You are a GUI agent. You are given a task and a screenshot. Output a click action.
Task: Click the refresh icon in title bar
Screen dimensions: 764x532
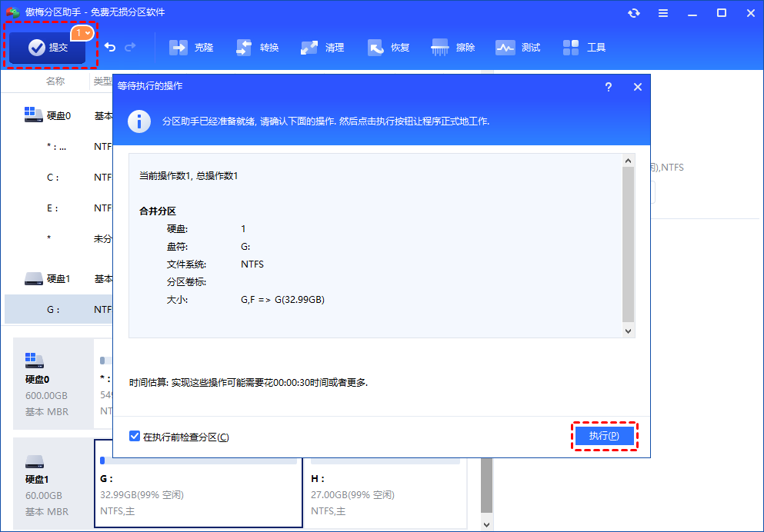tap(634, 13)
